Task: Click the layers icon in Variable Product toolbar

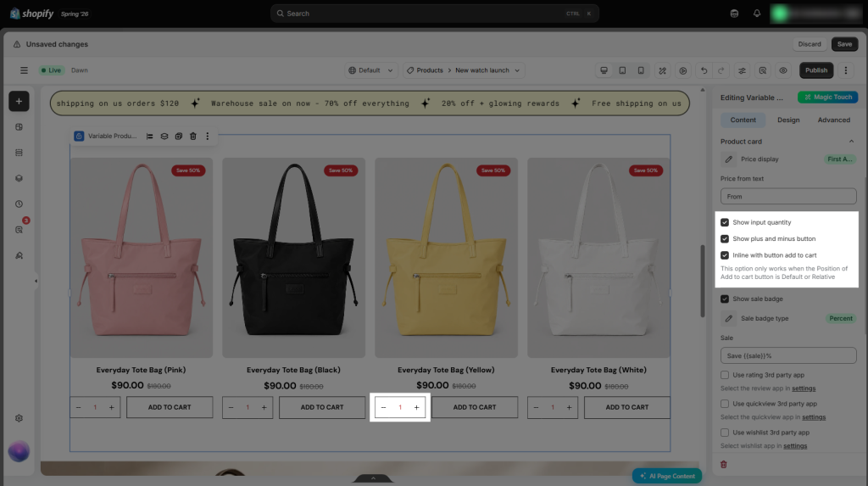Action: [164, 136]
